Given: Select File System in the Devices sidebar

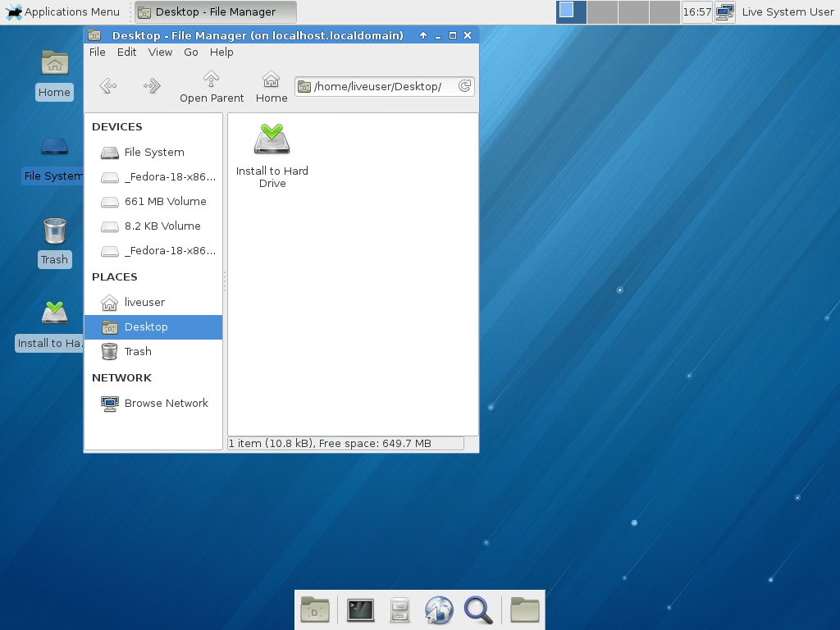Looking at the screenshot, I should tap(153, 152).
